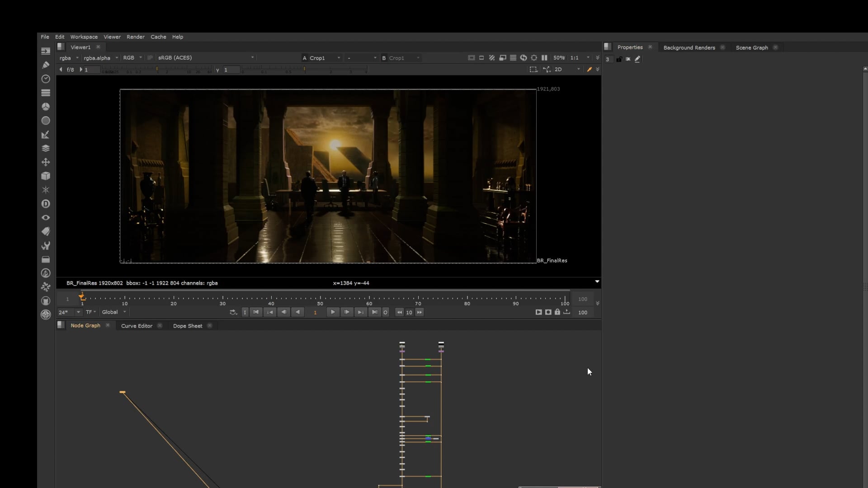Select the Particles nodes icon
The width and height of the screenshot is (868, 488).
45,190
